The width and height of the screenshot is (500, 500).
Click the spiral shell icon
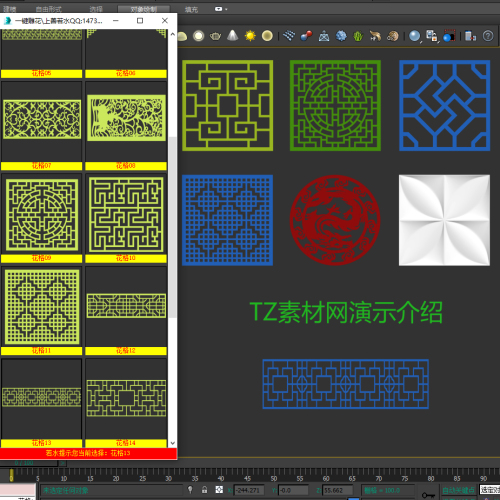tap(393, 36)
